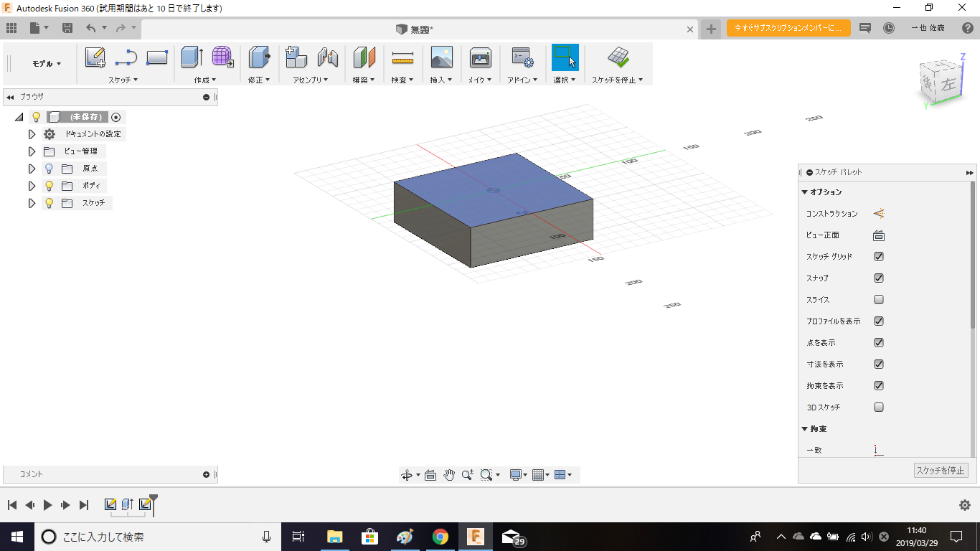Open the user account name

coord(928,28)
